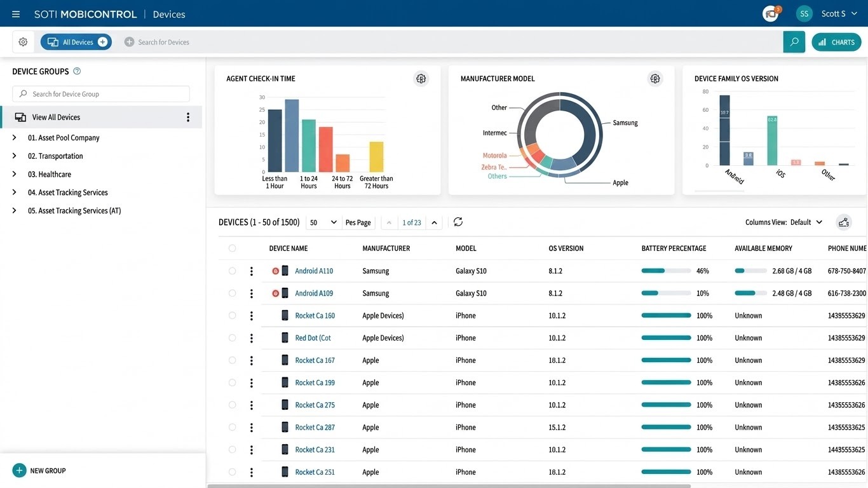Click Android A110 battery bar at 46%
This screenshot has width=868, height=488.
666,271
